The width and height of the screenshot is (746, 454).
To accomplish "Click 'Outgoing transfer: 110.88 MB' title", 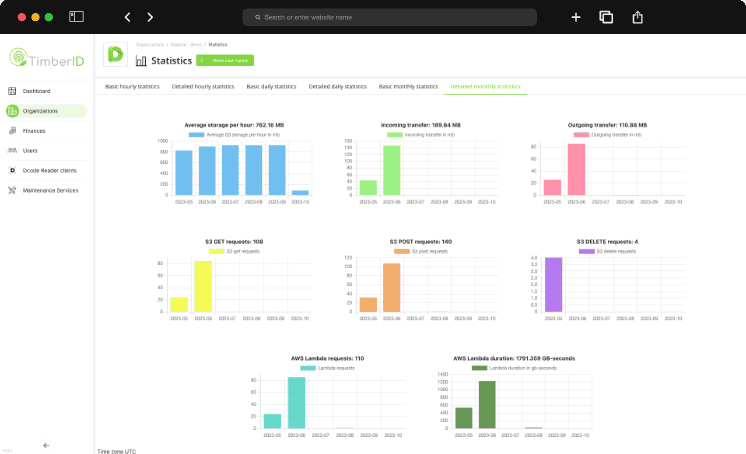I will click(x=607, y=125).
